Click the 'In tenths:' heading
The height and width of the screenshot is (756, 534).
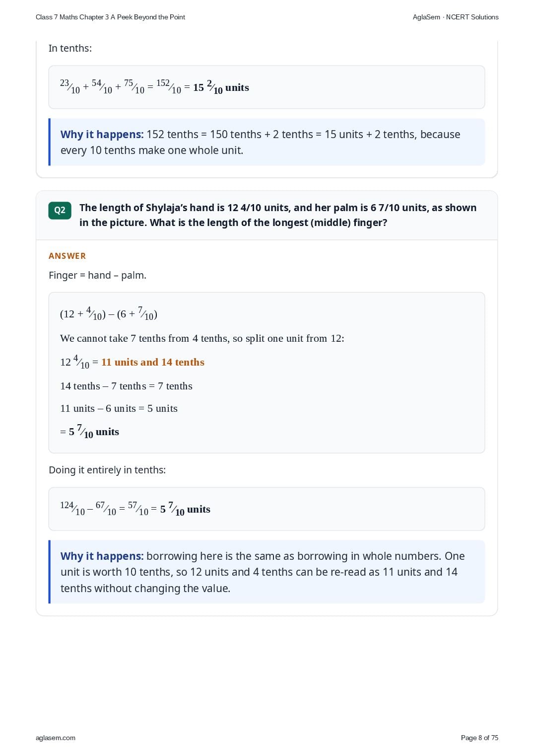pyautogui.click(x=70, y=48)
